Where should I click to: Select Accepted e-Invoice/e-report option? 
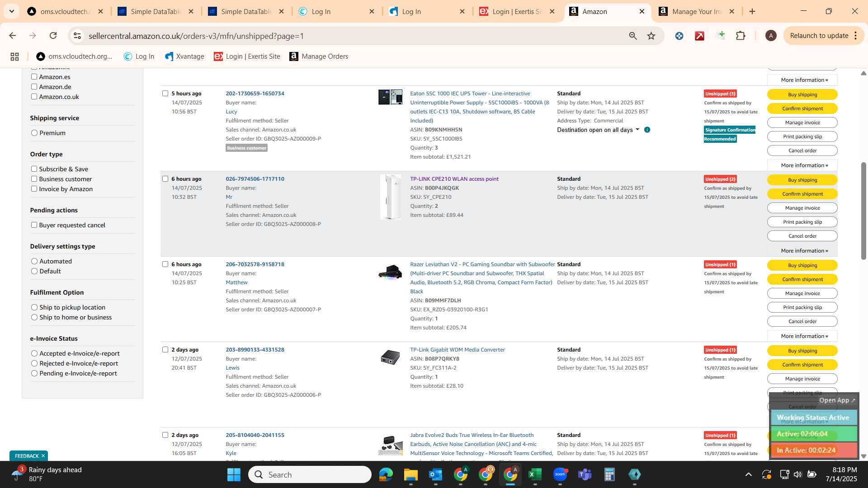34,353
